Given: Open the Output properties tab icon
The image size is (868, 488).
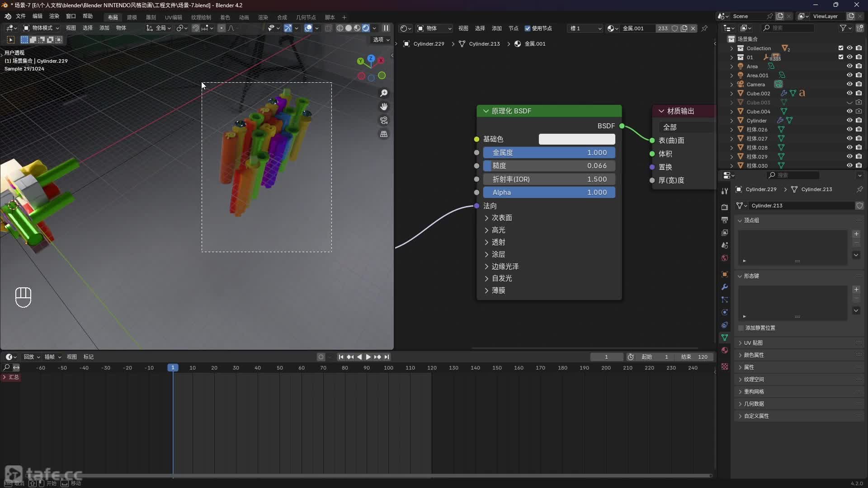Looking at the screenshot, I should click(x=725, y=220).
